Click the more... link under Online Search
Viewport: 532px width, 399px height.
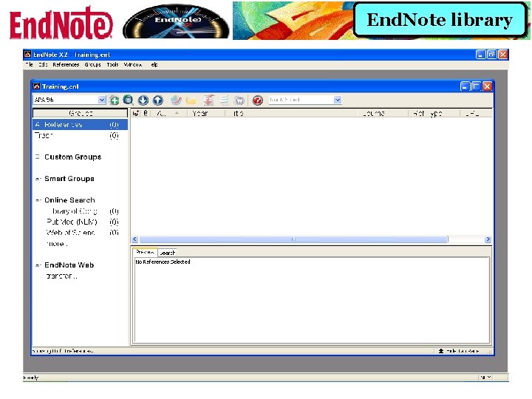(x=57, y=244)
